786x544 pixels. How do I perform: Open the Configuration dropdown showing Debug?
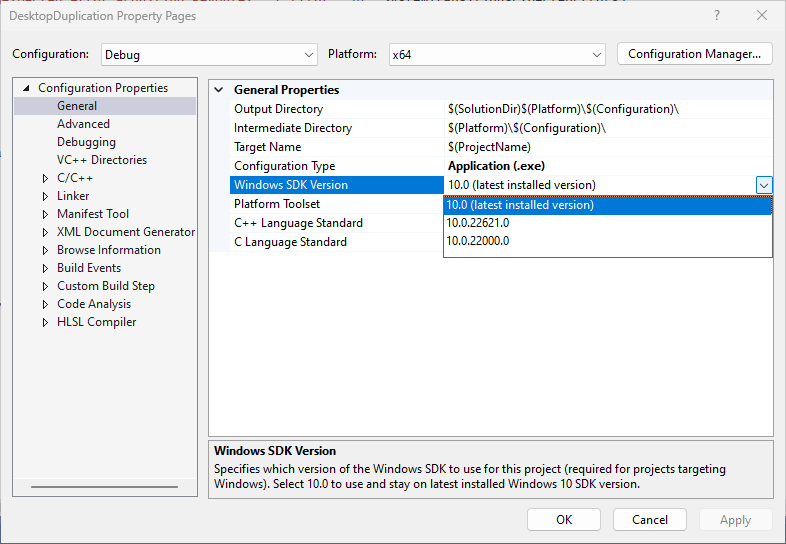pos(209,54)
